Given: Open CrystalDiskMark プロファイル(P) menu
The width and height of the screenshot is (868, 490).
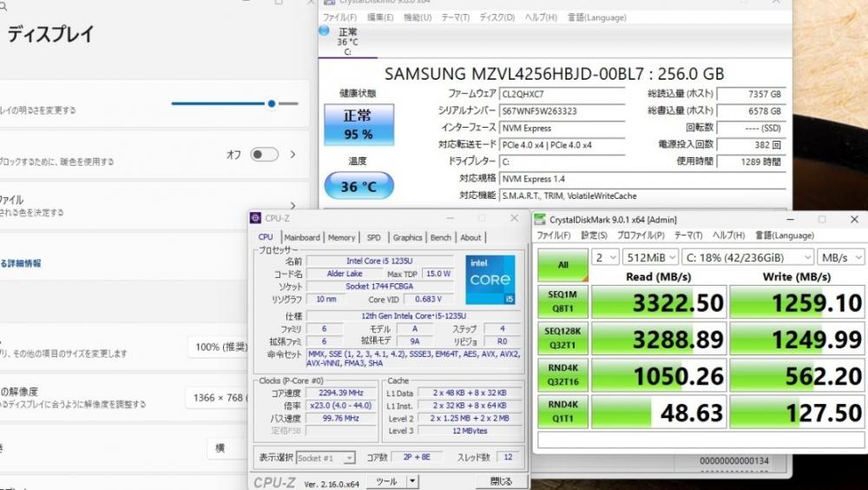Looking at the screenshot, I should pos(641,235).
